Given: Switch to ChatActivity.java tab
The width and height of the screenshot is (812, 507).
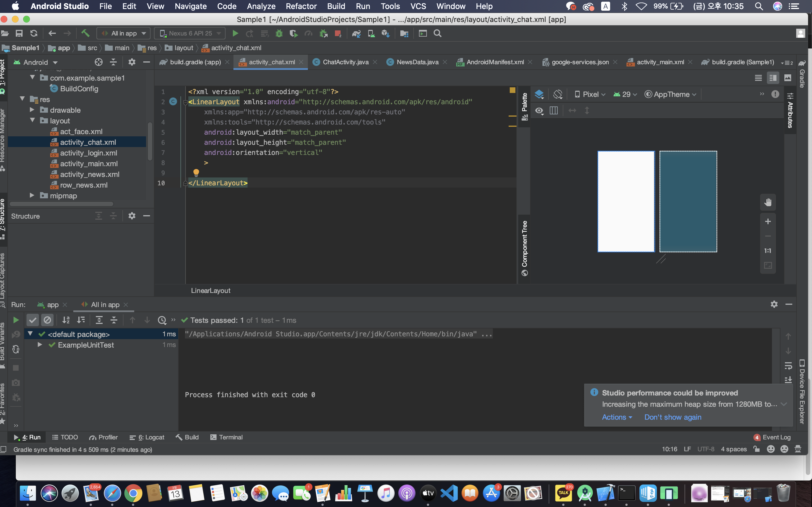Looking at the screenshot, I should coord(345,62).
